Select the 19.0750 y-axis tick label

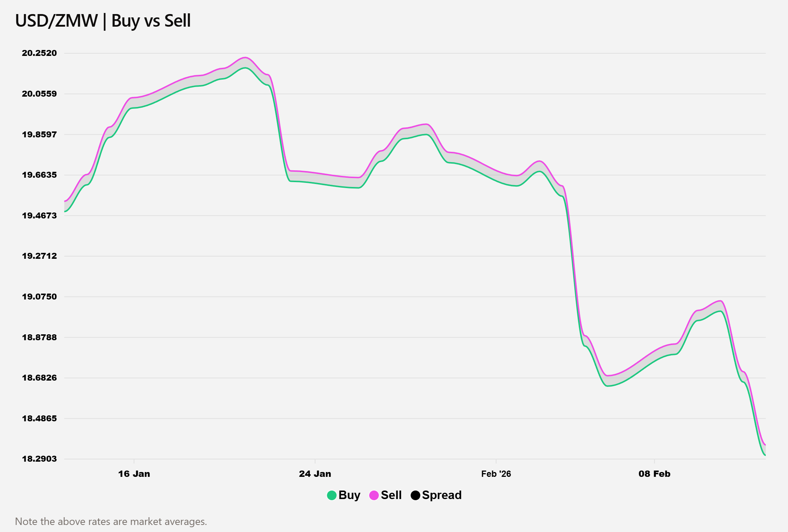click(x=40, y=297)
